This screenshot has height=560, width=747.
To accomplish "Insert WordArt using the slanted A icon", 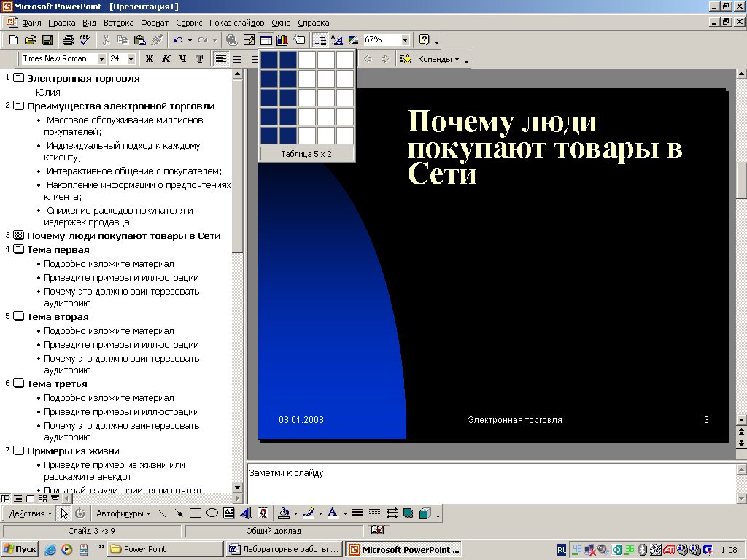I will pos(246,513).
